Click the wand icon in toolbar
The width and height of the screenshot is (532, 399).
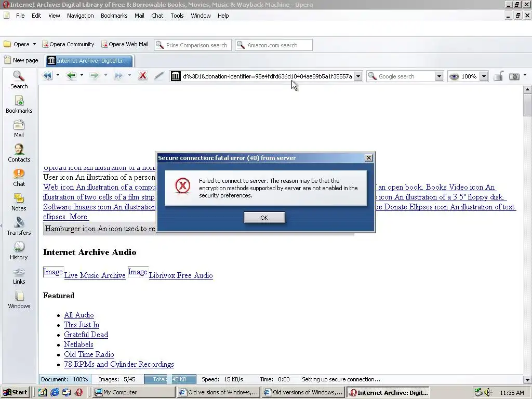(x=159, y=76)
